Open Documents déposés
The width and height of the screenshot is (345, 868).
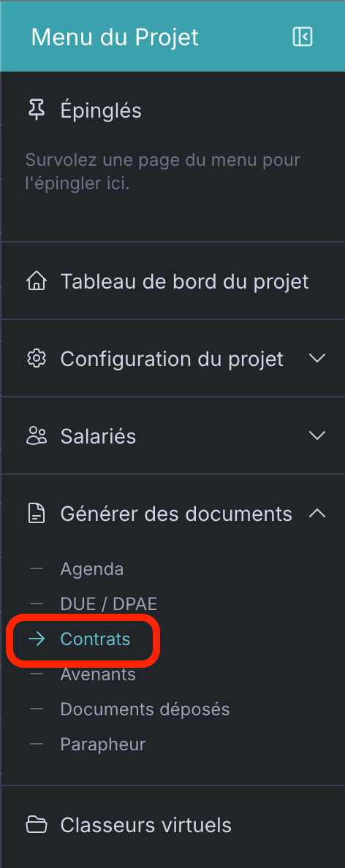145,709
